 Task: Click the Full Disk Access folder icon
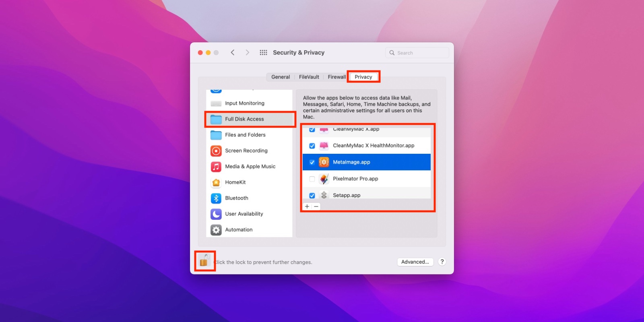[x=216, y=119]
